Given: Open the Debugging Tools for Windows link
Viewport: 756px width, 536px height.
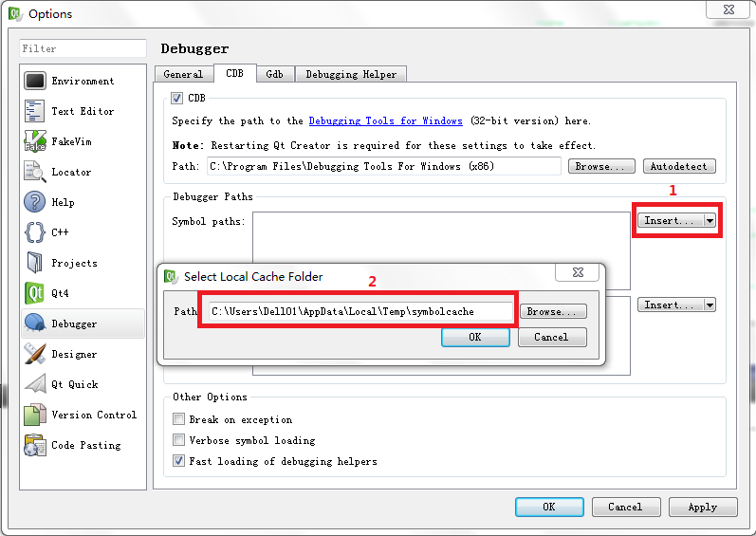Looking at the screenshot, I should click(385, 121).
